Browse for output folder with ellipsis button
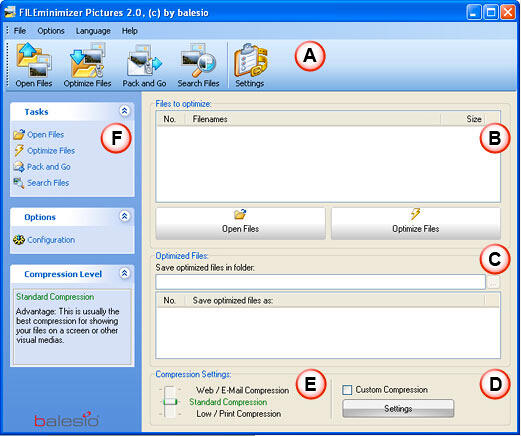 click(x=493, y=282)
